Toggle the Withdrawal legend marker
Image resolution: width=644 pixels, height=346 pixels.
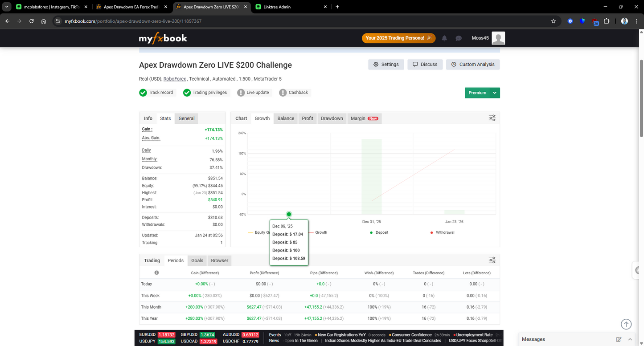tap(431, 232)
